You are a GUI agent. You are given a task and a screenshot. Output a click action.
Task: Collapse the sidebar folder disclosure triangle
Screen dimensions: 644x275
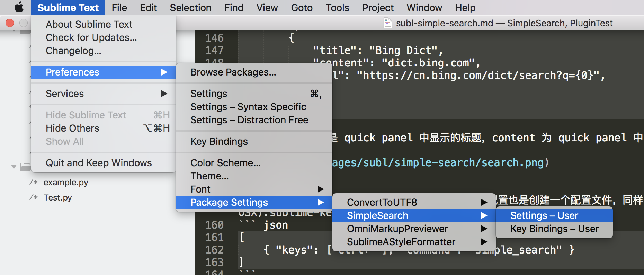(14, 167)
